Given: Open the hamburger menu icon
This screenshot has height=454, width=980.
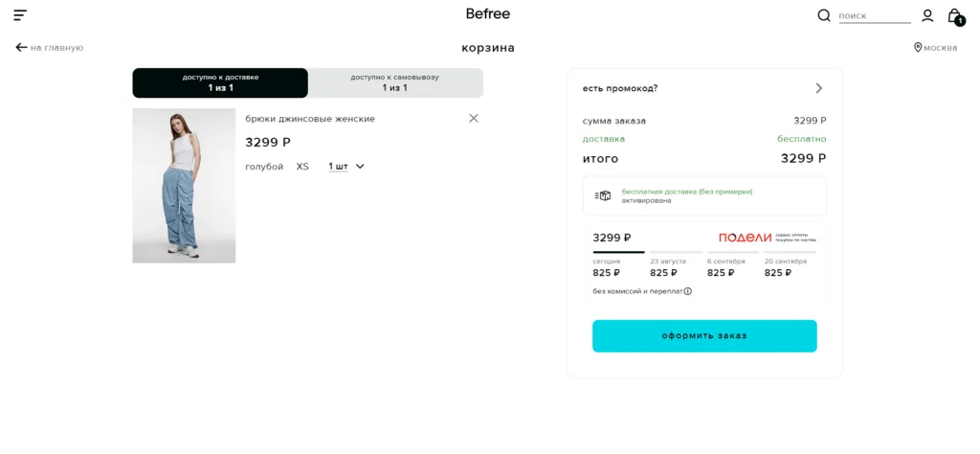Looking at the screenshot, I should pyautogui.click(x=20, y=15).
